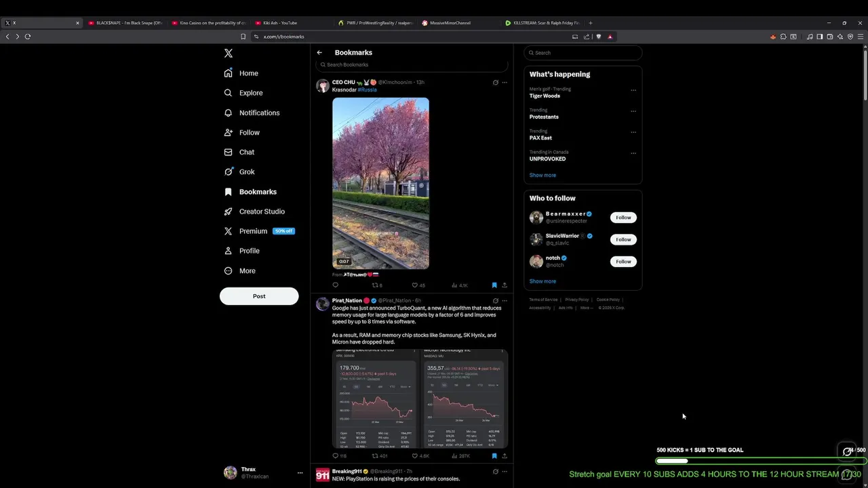Repost the CEO CHU post
Image resolution: width=868 pixels, height=488 pixels.
[x=376, y=285]
